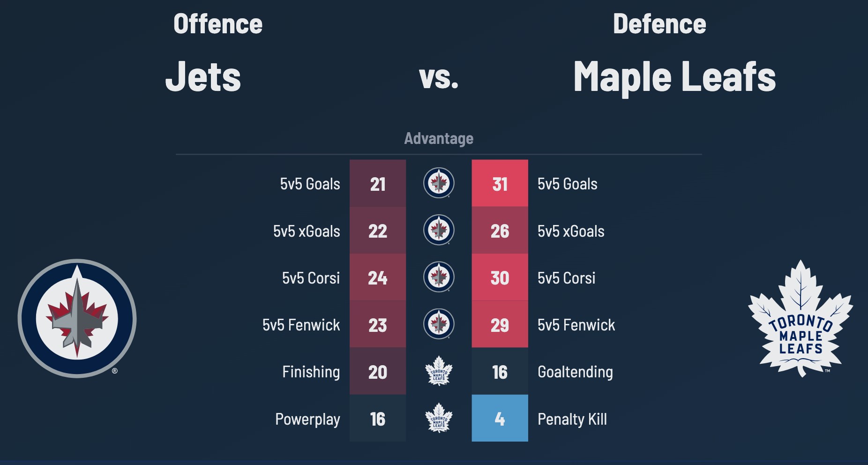
Task: Click the Defence heading
Action: (x=659, y=24)
